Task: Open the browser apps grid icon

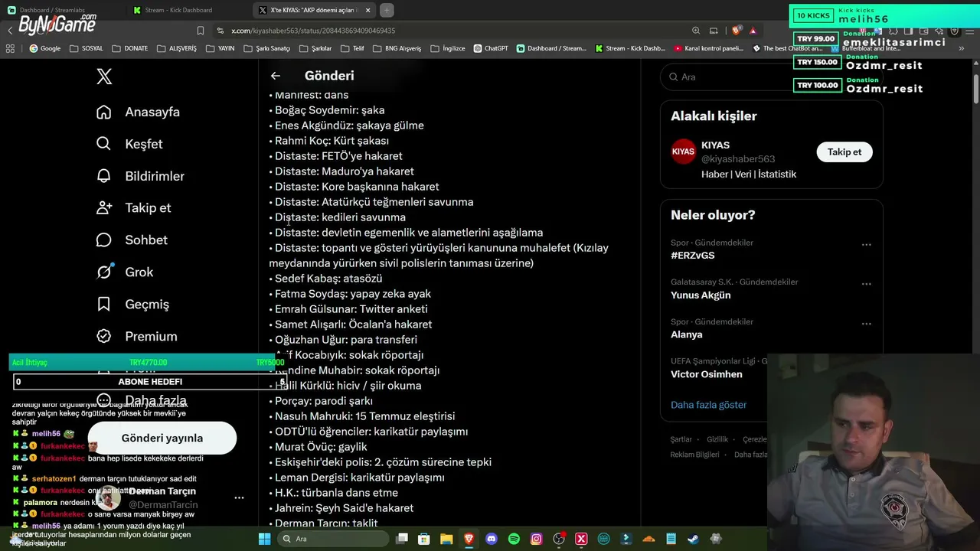Action: pyautogui.click(x=10, y=48)
